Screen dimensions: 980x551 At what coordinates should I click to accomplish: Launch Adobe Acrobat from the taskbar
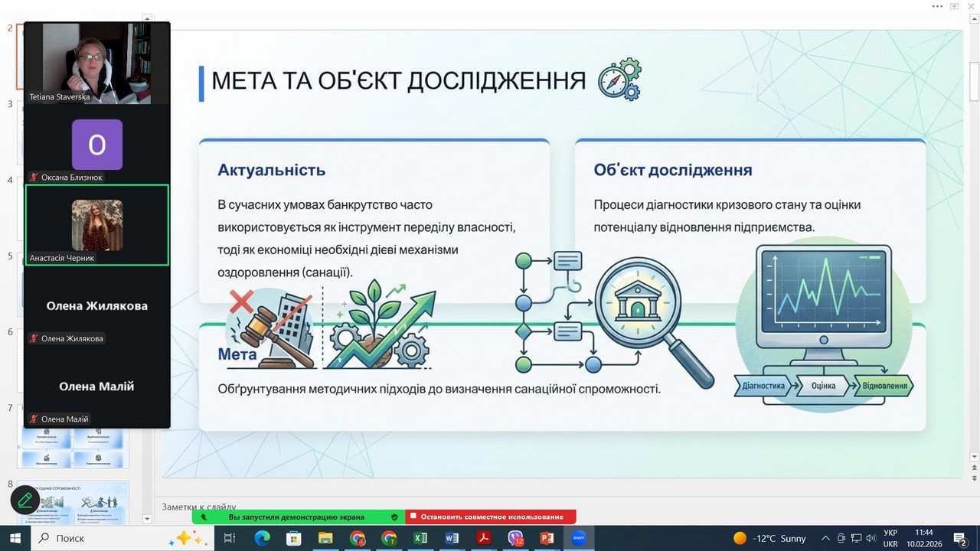tap(483, 538)
